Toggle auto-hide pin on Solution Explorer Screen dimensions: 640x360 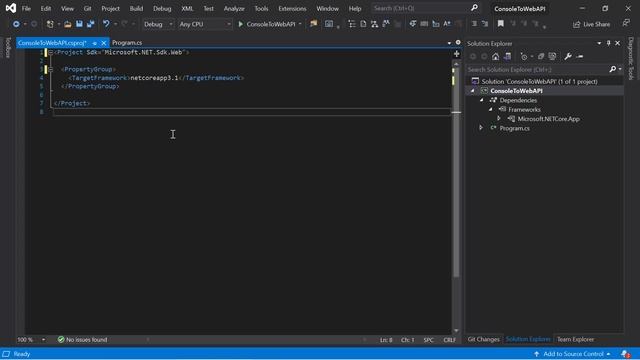609,43
